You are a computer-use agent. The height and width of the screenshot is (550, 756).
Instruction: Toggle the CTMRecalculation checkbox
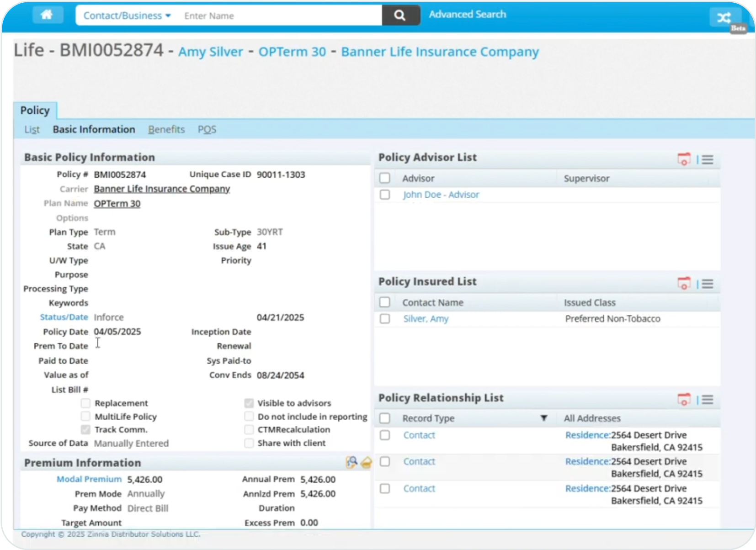point(249,429)
